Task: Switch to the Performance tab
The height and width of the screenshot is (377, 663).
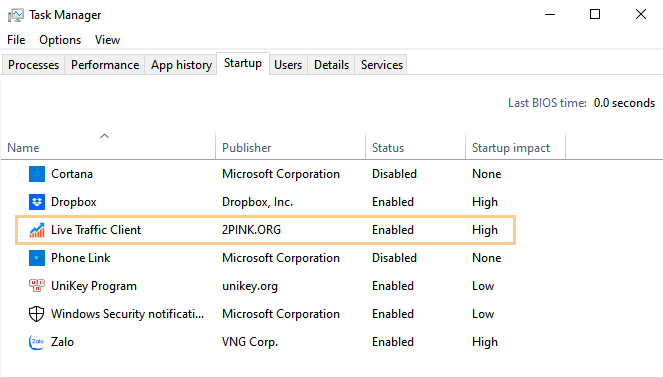Action: pos(105,65)
